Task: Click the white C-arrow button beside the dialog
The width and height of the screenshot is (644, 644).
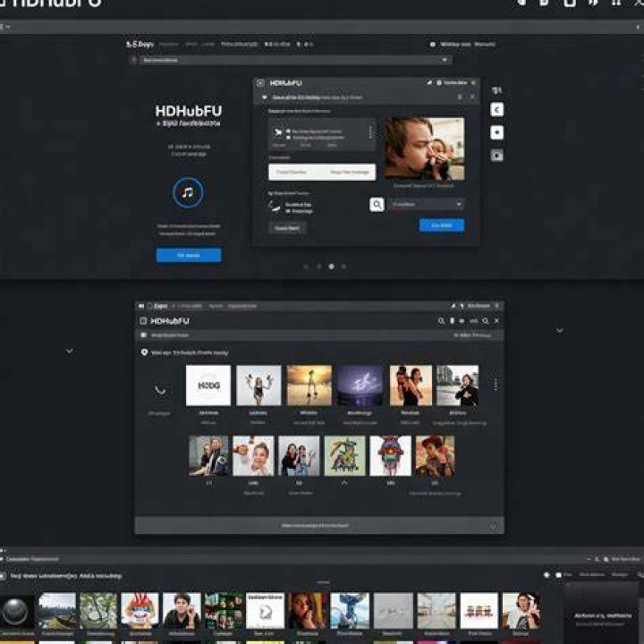Action: (x=497, y=110)
